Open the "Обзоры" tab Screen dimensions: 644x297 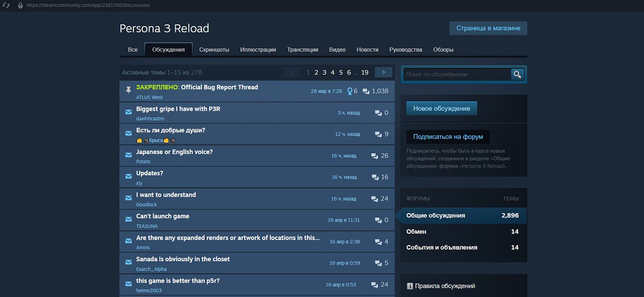pos(443,49)
